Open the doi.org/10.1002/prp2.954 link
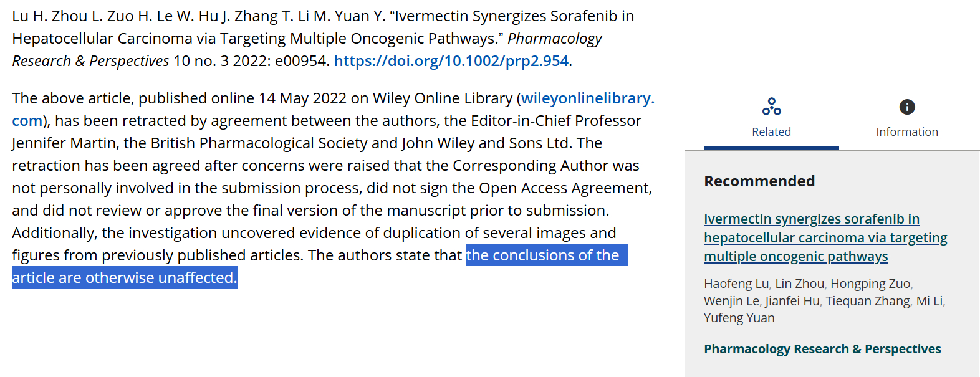980x377 pixels. [451, 61]
